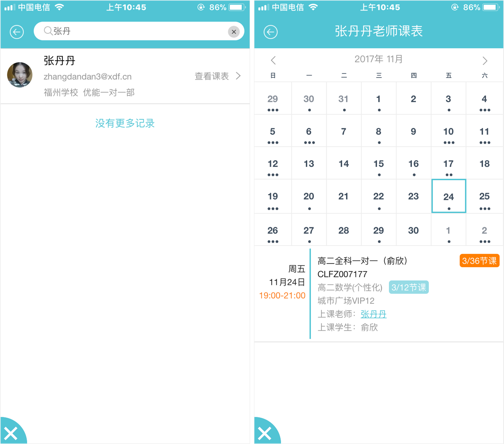Open the 张丹丹 teacher link in lesson details

[x=373, y=314]
